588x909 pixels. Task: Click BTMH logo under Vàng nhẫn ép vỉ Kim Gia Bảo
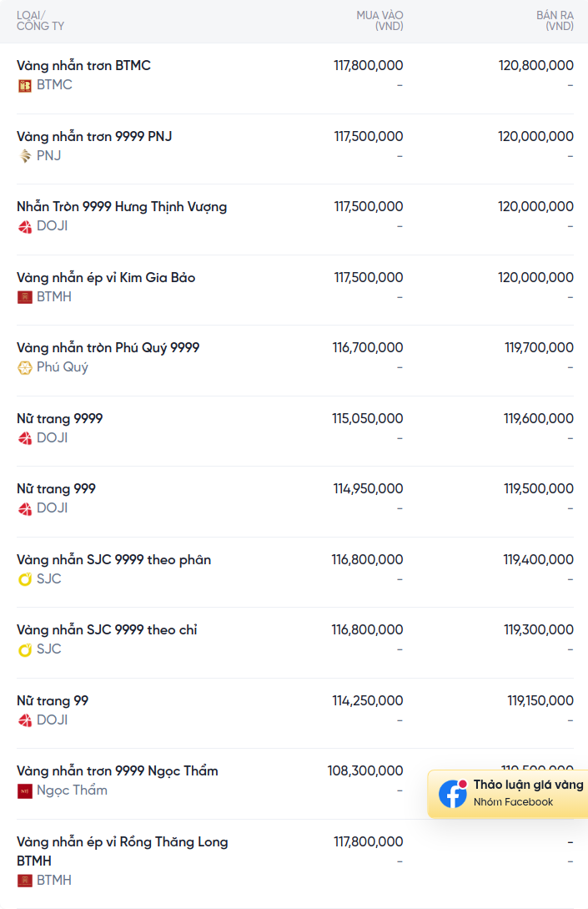(x=25, y=297)
